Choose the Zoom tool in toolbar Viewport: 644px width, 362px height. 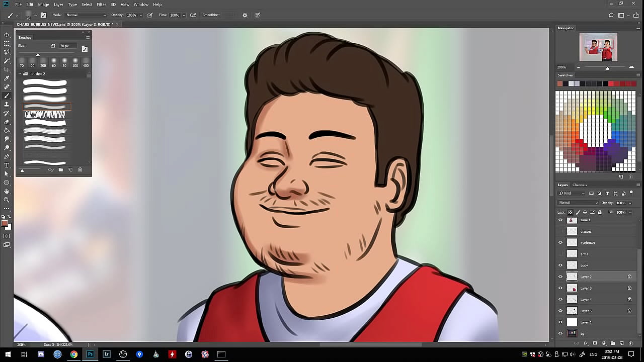[7, 200]
